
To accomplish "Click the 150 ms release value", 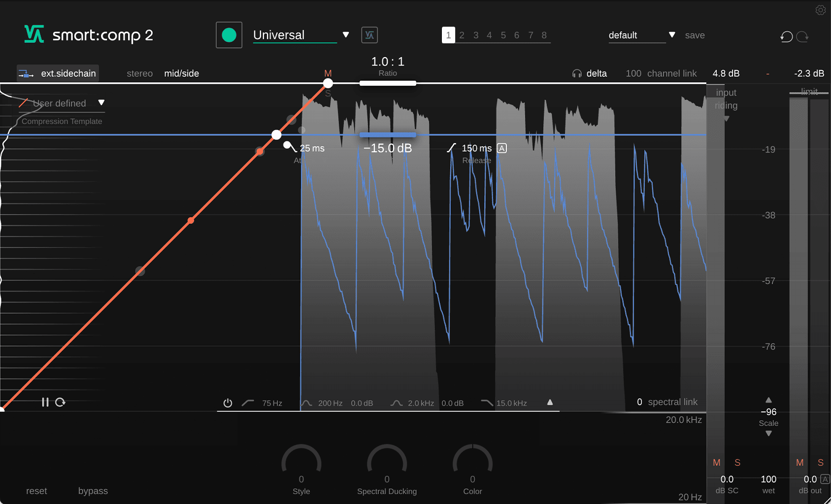I will click(477, 148).
